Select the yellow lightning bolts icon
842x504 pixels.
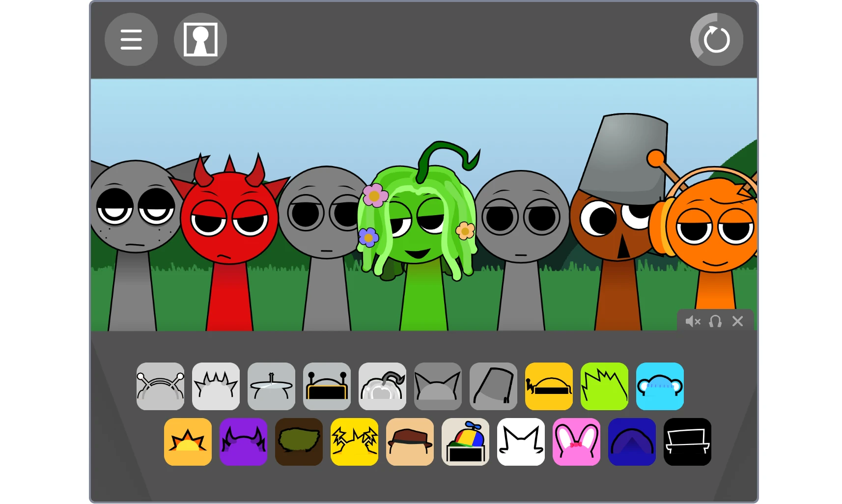354,441
